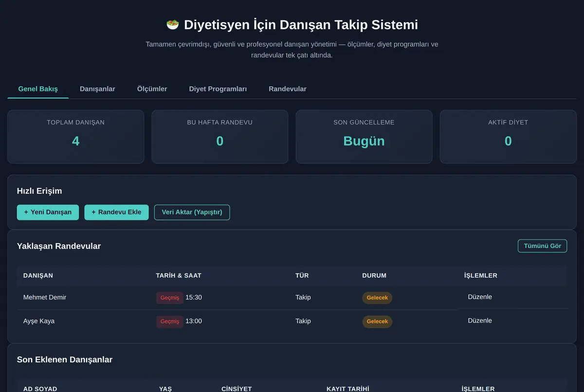
Task: Click the DANIŞAN column header
Action: click(x=38, y=275)
